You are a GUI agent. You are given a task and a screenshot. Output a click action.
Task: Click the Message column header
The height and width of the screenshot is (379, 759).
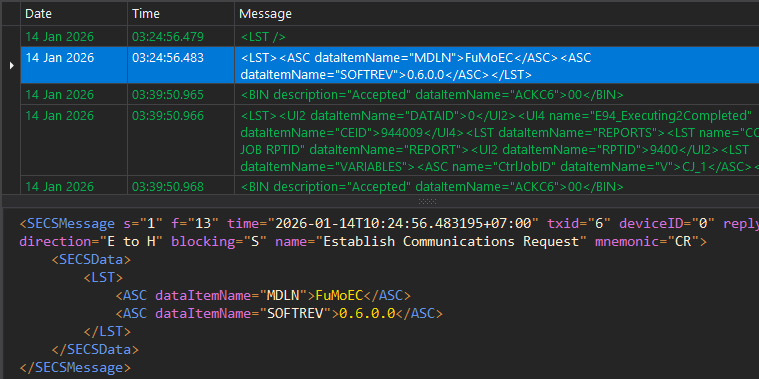(x=497, y=14)
